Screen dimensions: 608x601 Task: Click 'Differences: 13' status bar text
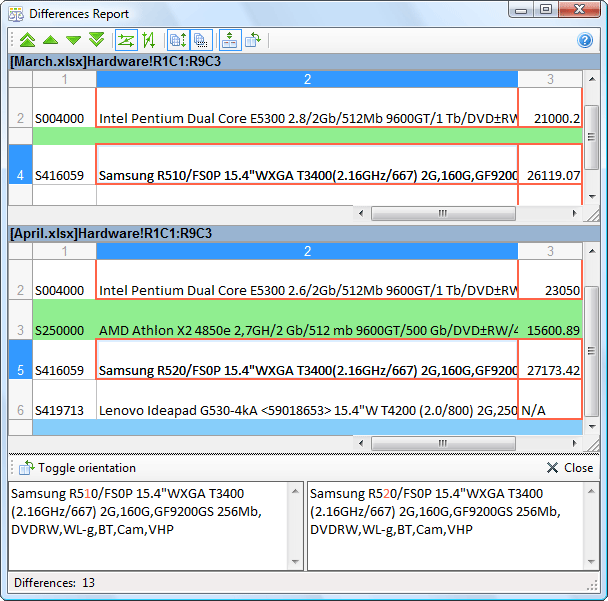[x=54, y=582]
